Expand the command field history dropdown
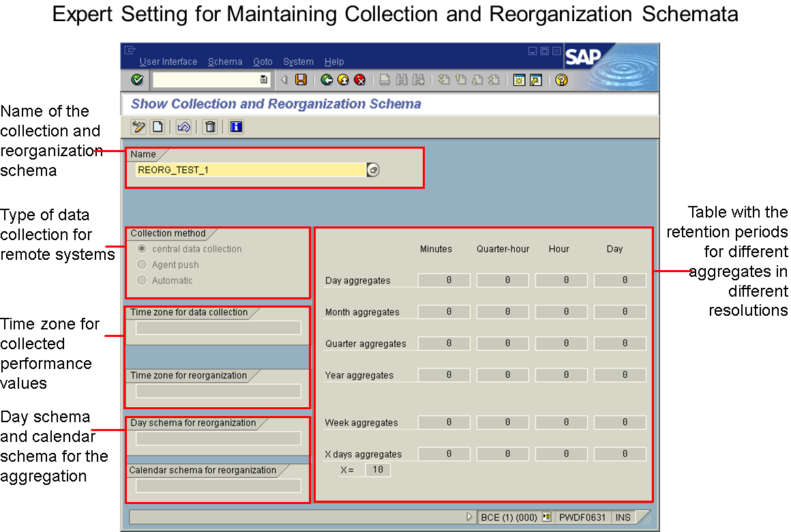Viewport: 791px width, 532px height. pyautogui.click(x=264, y=80)
